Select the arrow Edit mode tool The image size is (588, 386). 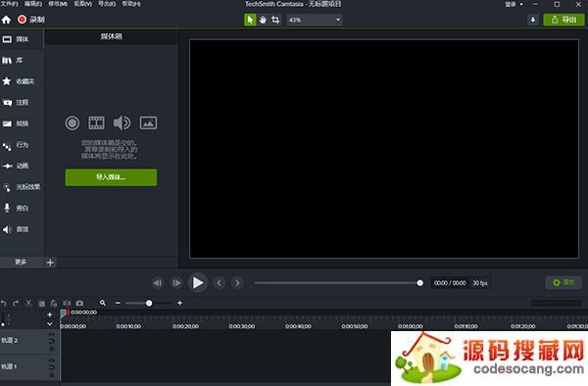pos(250,20)
